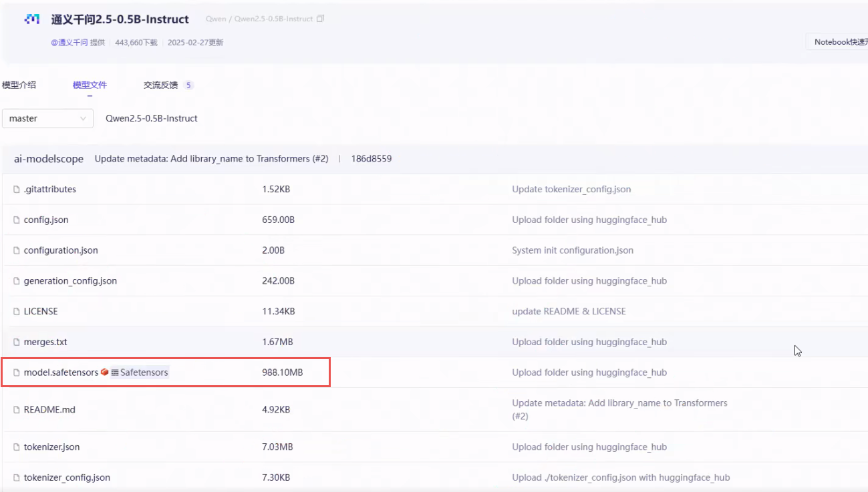Click the file icon beside configuration.json
This screenshot has height=492, width=868.
click(x=17, y=251)
